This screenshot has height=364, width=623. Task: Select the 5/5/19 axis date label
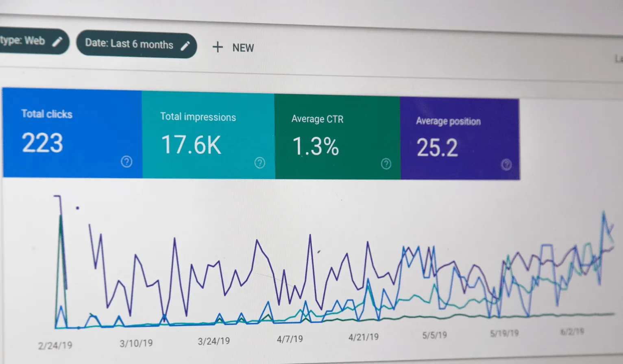pyautogui.click(x=434, y=335)
